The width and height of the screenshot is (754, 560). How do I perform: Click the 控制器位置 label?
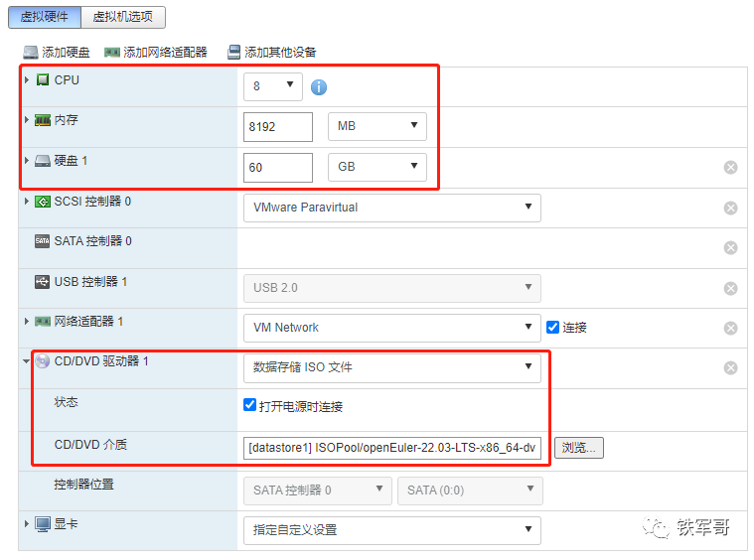point(83,485)
